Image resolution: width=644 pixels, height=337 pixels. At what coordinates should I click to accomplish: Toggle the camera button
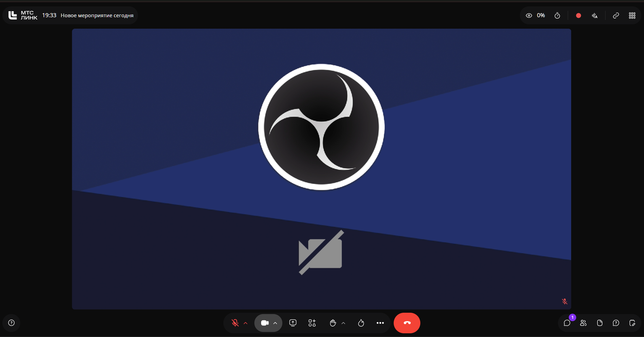tap(265, 323)
